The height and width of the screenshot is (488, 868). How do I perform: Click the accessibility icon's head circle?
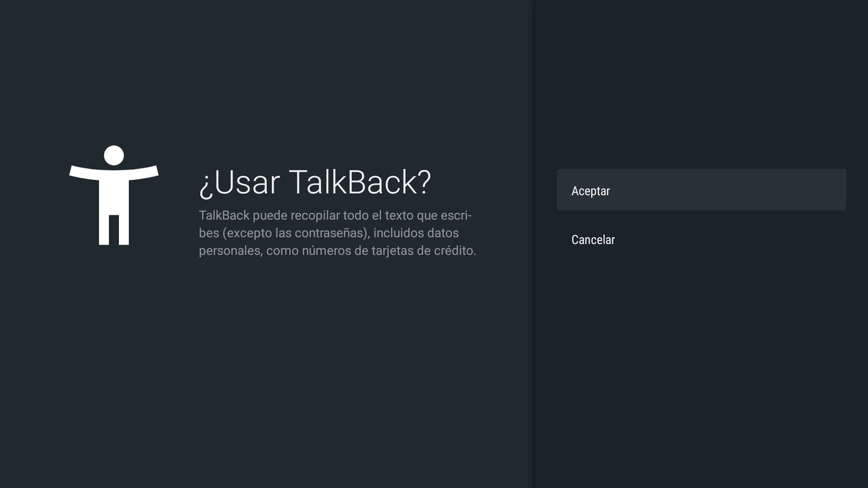coord(114,153)
